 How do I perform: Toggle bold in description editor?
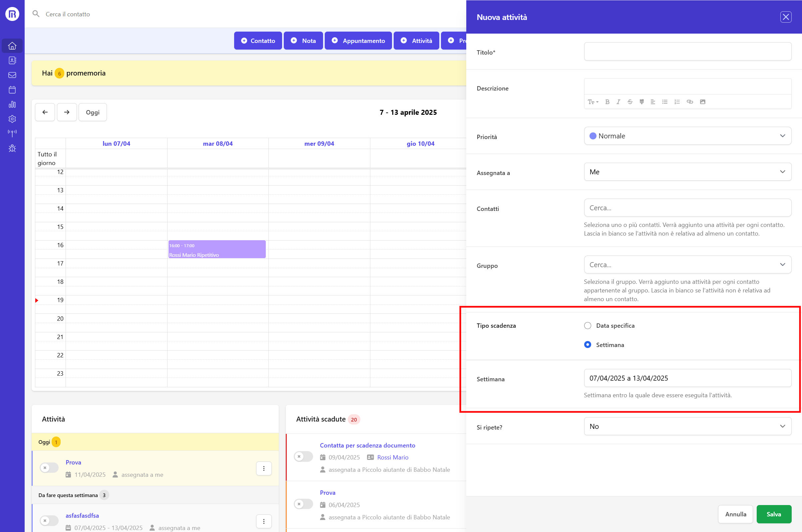pos(607,102)
